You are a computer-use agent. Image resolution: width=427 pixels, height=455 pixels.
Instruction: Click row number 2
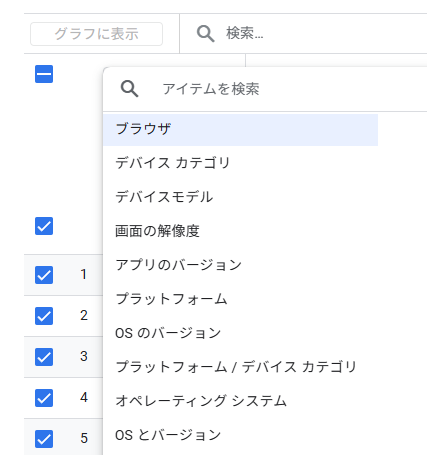pos(84,316)
